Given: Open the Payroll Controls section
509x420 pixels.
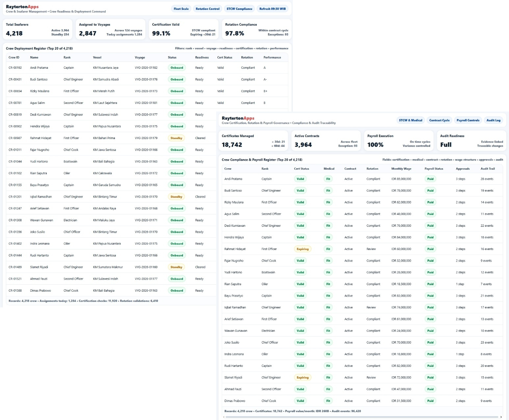Looking at the screenshot, I should [x=468, y=120].
